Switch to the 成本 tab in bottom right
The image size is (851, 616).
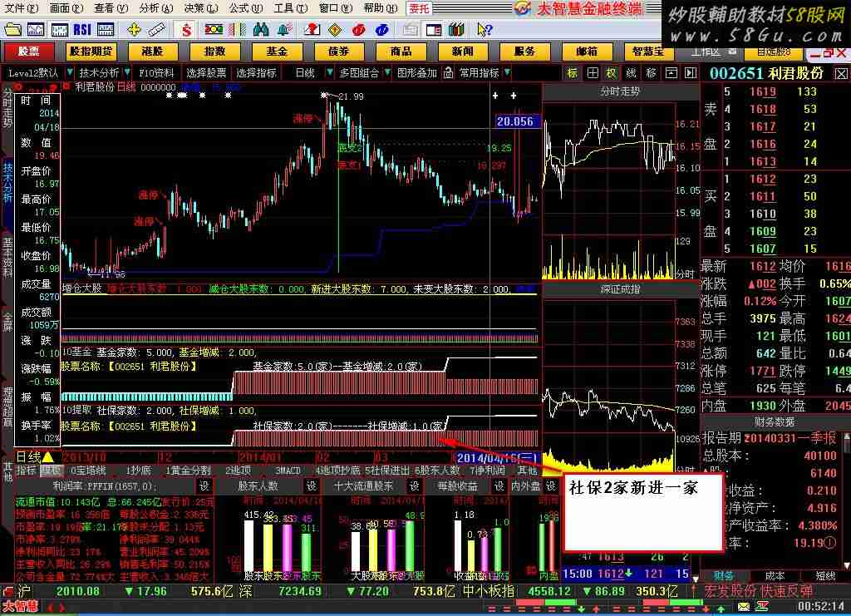coord(775,575)
